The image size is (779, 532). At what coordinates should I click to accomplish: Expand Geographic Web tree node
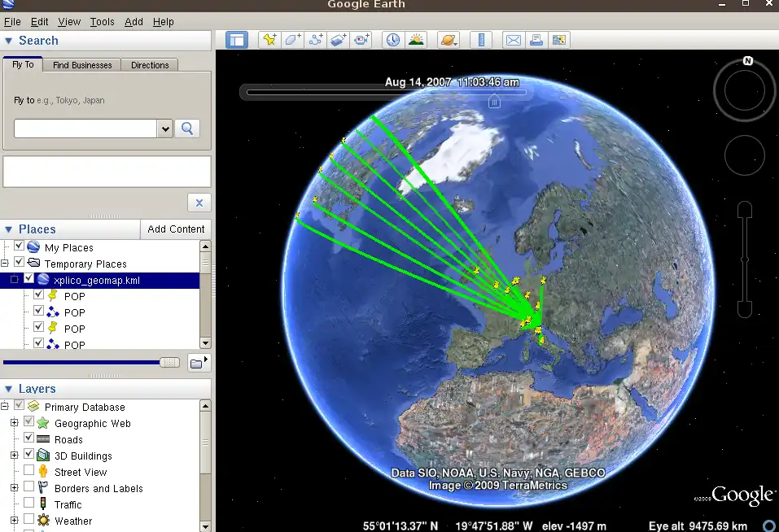15,423
